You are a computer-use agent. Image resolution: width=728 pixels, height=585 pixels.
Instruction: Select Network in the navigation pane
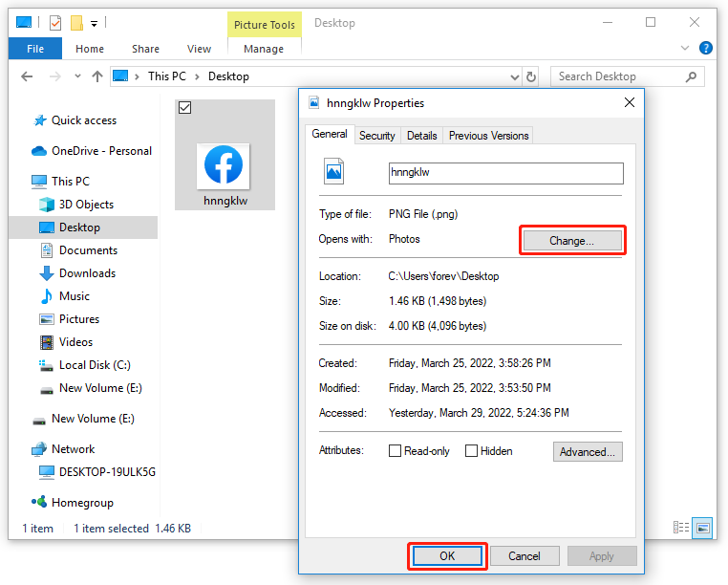73,449
